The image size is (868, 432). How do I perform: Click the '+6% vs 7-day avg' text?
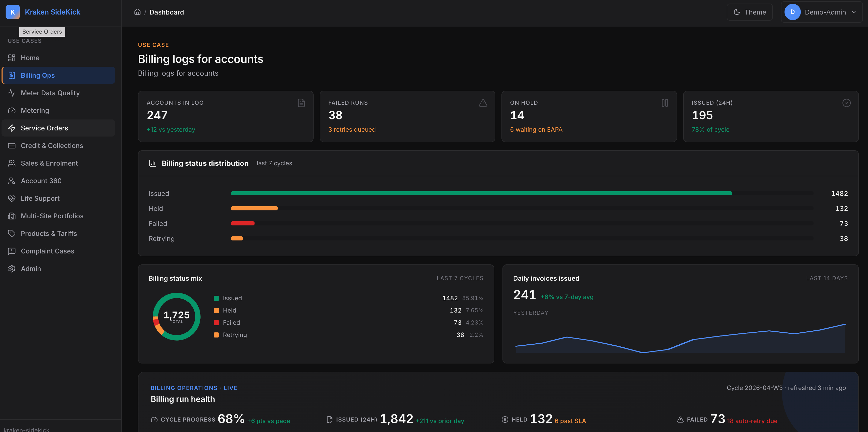(567, 297)
